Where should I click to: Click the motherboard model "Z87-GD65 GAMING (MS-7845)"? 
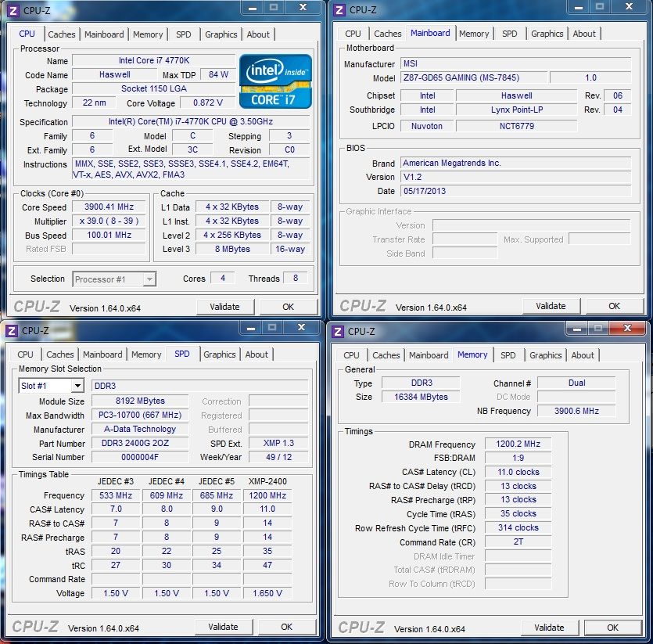click(x=474, y=77)
